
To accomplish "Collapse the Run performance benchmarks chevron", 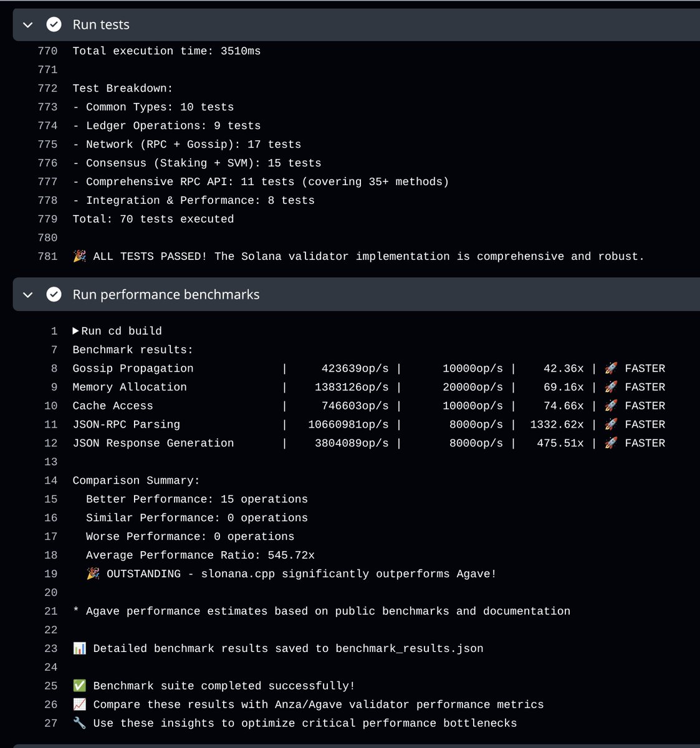I will point(27,295).
